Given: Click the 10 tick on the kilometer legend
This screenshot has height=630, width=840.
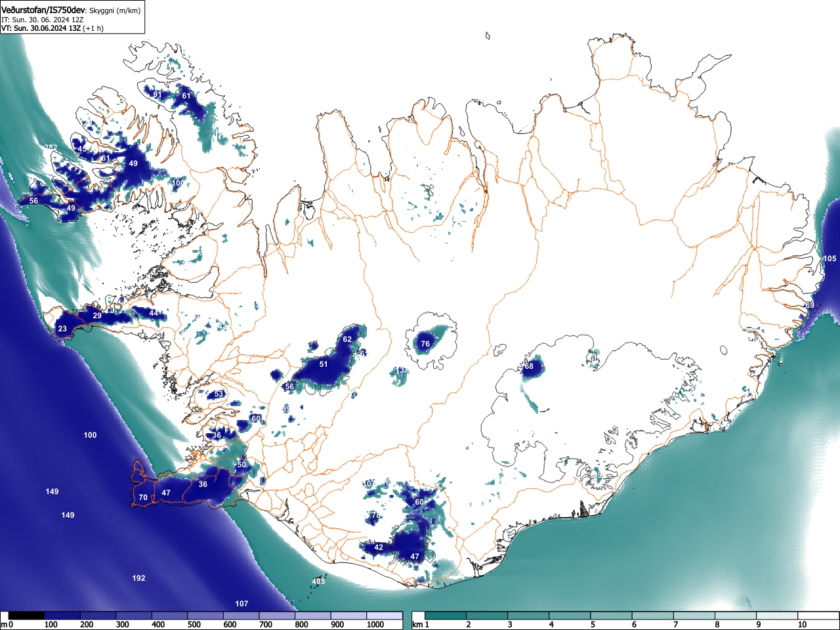Looking at the screenshot, I should (x=802, y=625).
